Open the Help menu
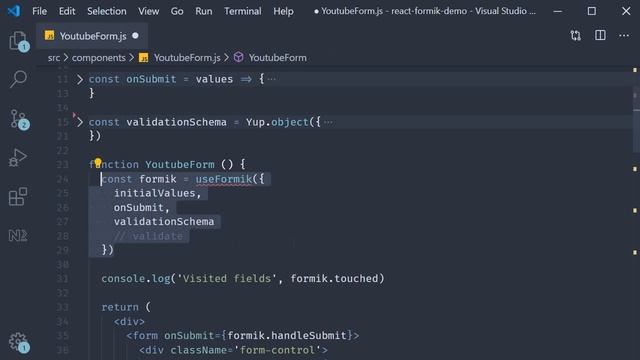Viewport: 640px width, 360px height. click(283, 11)
